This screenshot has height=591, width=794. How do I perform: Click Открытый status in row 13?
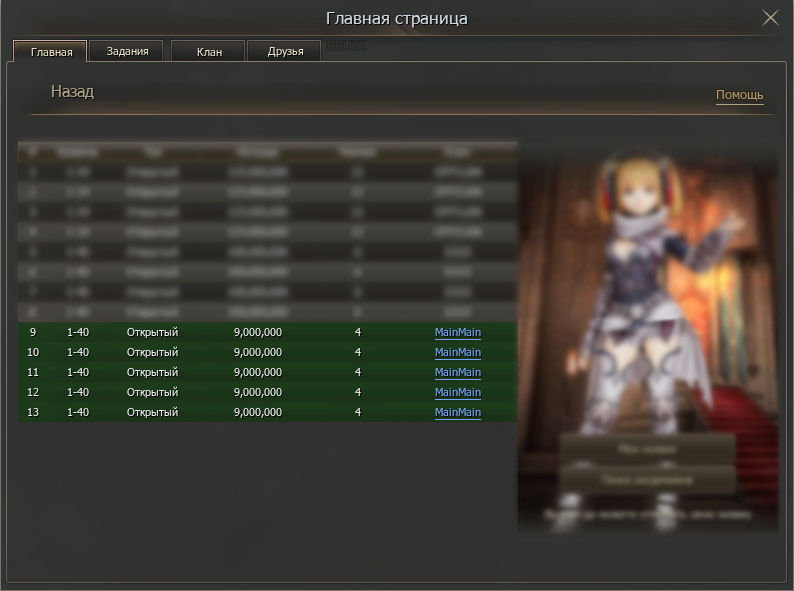(152, 412)
